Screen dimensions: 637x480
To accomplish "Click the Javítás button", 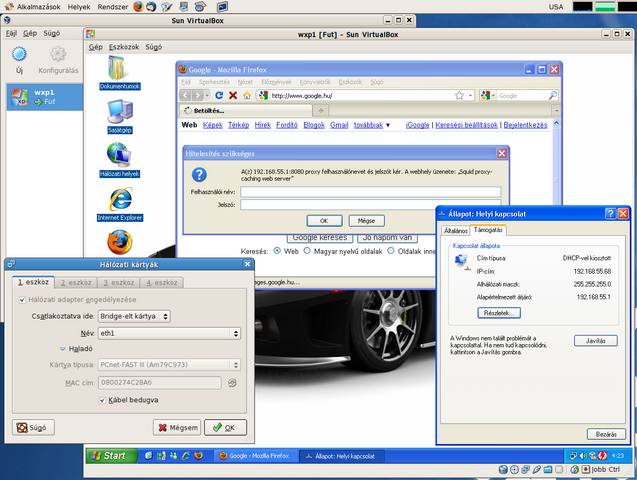I will (x=595, y=341).
